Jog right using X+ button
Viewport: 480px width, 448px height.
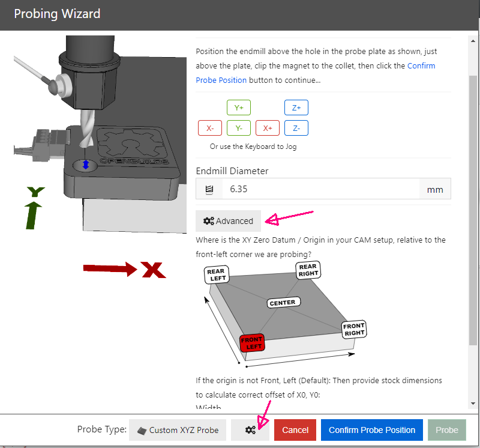(x=268, y=128)
